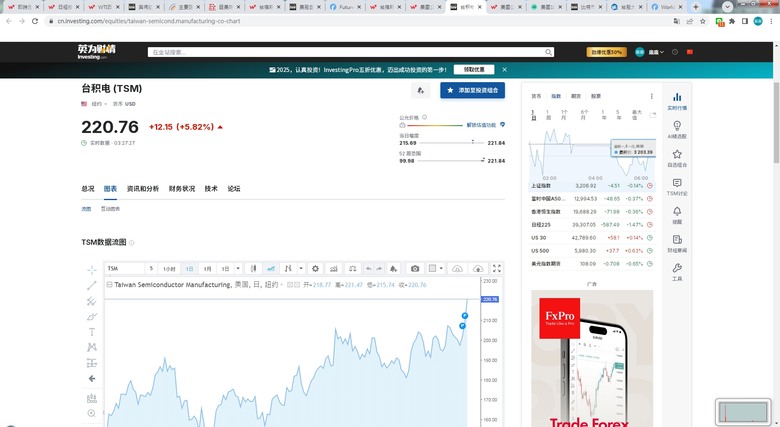
Task: Select the brush drawing tool
Action: 92,317
